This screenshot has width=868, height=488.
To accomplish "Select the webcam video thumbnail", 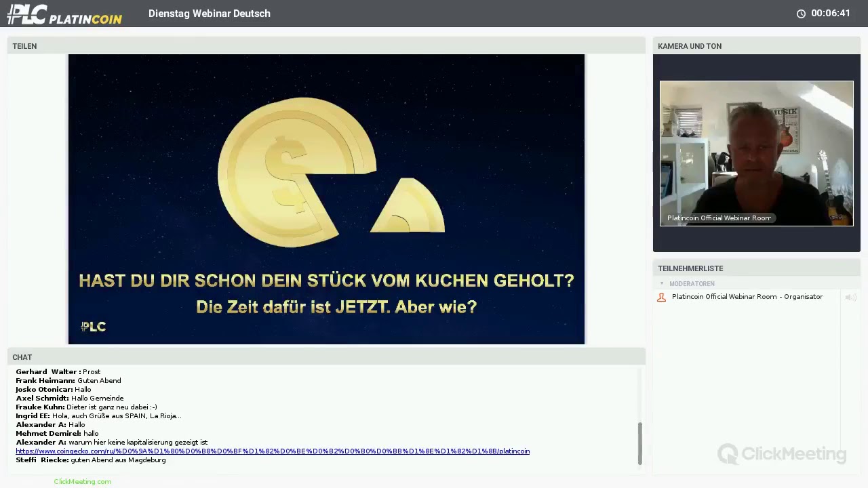I will 756,153.
